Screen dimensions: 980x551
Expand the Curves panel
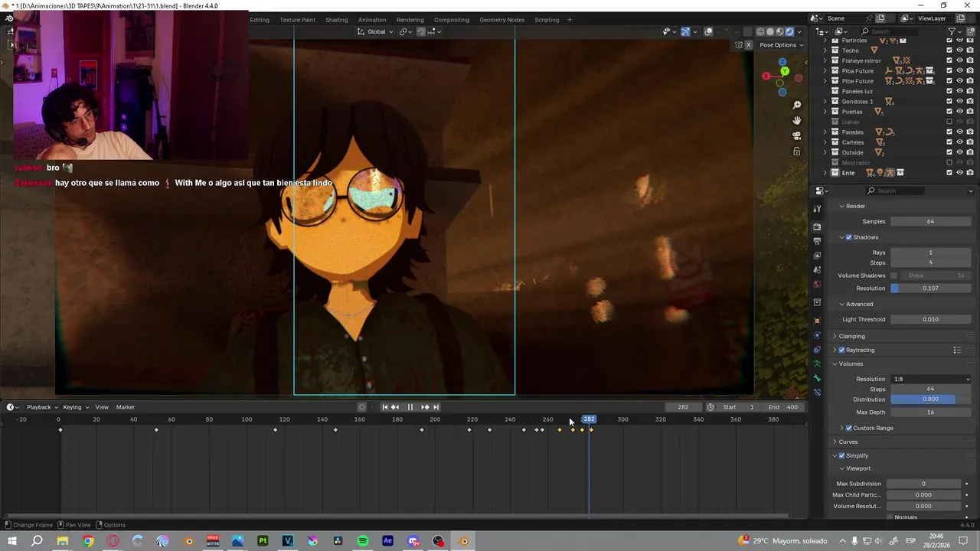point(848,442)
